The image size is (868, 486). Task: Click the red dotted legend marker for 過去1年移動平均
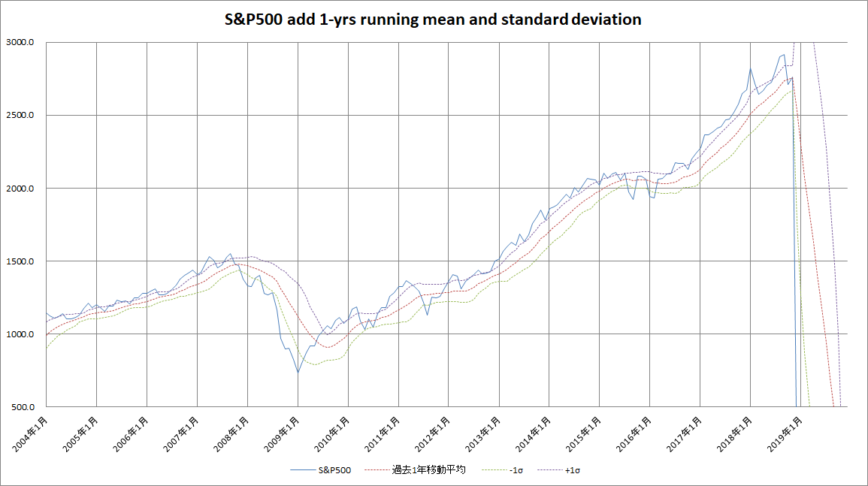pos(377,470)
